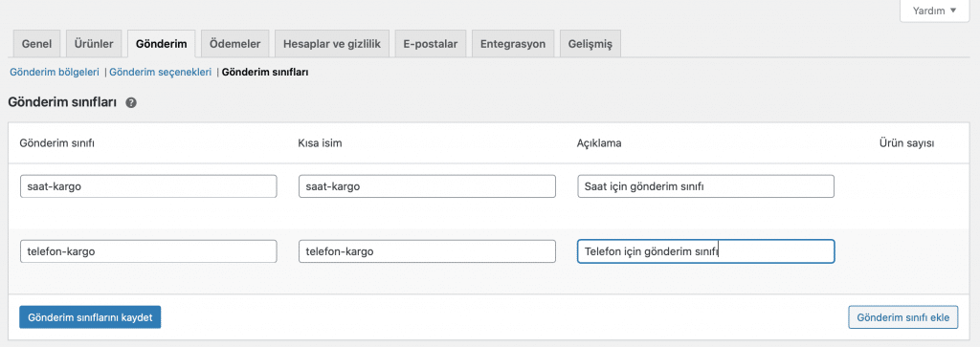Click the Açıklama column header
980x347 pixels.
pos(599,143)
